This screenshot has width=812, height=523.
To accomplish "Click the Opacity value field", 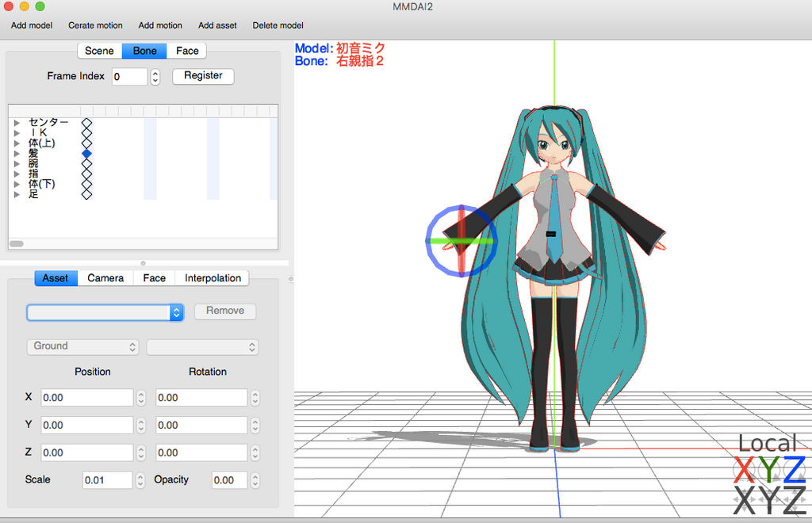I will [x=229, y=480].
